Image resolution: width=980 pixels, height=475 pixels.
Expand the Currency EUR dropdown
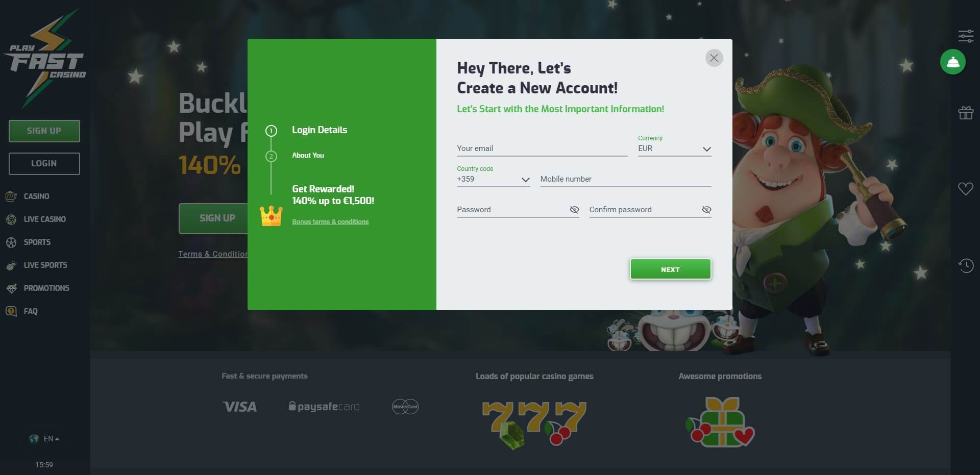674,148
